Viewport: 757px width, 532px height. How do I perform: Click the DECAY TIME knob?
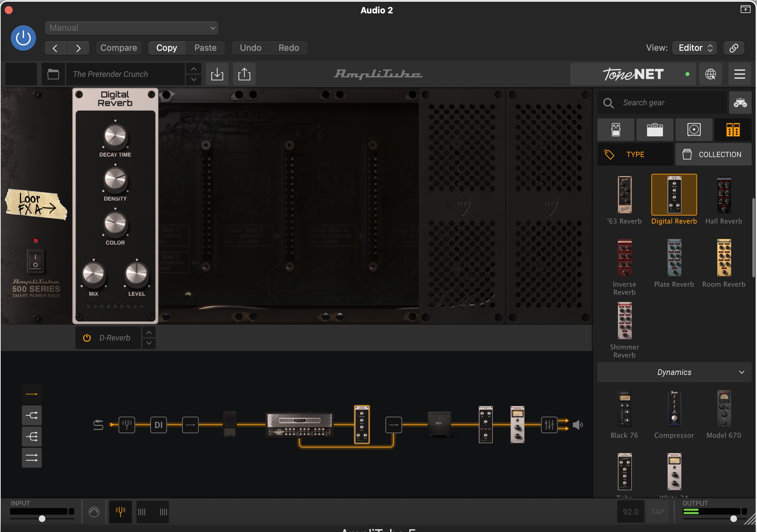(x=115, y=136)
